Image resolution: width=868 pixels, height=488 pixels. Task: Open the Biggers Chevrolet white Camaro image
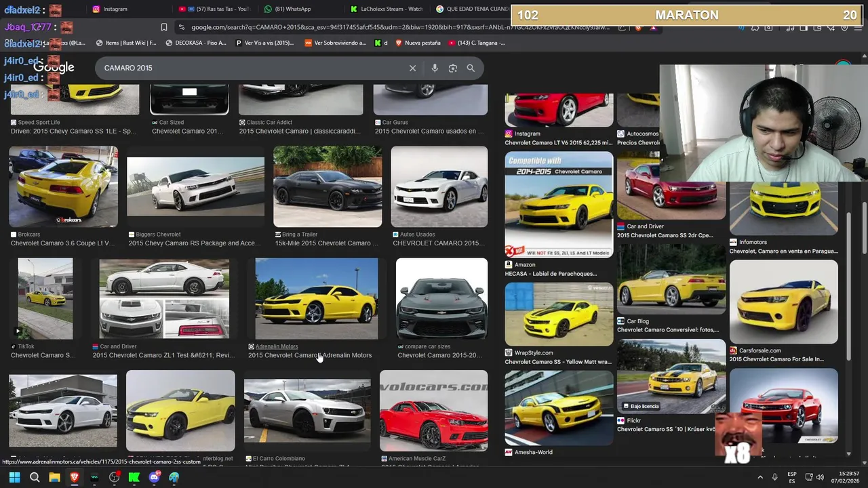(x=195, y=186)
